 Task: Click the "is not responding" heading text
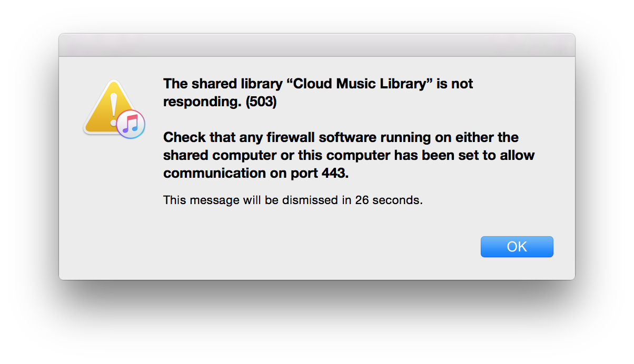pos(454,84)
